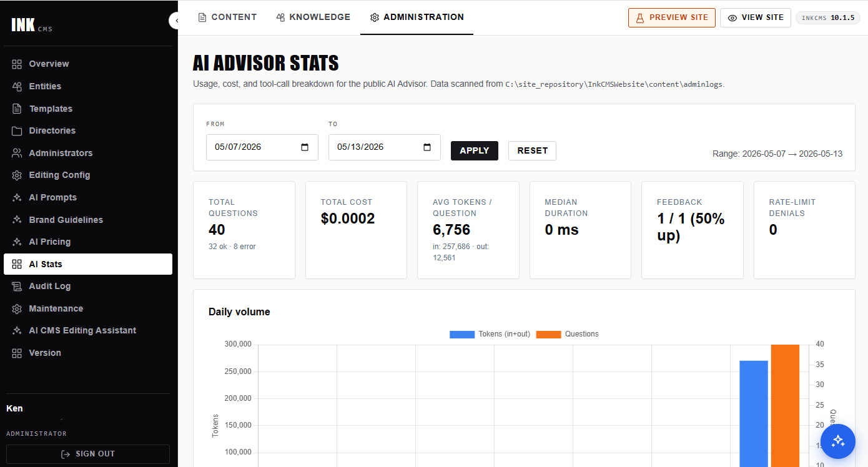
Task: Click the INK CMS logo
Action: tap(31, 25)
